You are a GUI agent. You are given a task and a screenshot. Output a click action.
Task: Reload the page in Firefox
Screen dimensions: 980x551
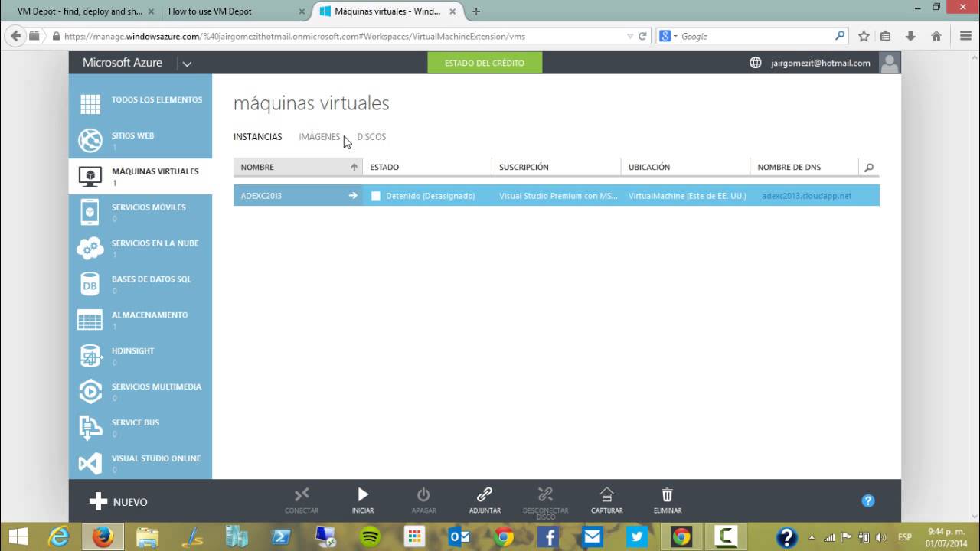(642, 36)
